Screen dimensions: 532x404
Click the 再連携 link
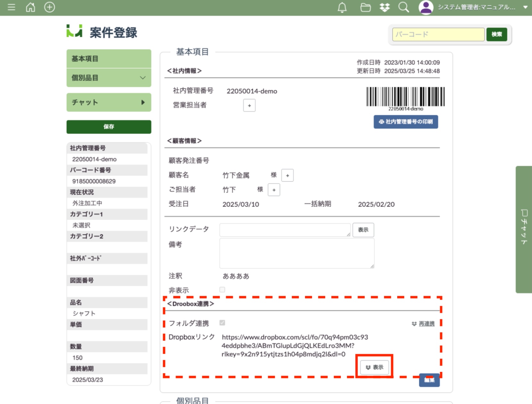(x=426, y=324)
